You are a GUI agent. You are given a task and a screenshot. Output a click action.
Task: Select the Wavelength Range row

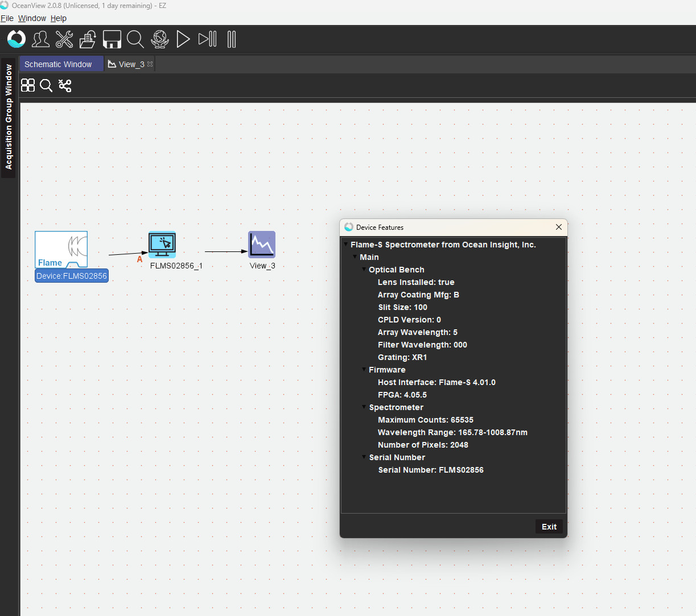click(x=452, y=432)
